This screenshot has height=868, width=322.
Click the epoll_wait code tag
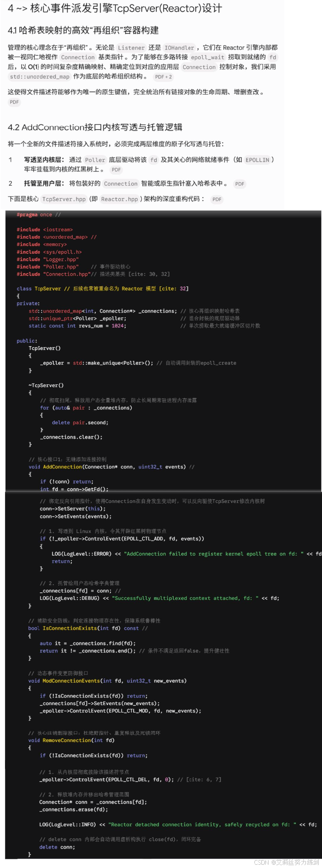click(x=207, y=58)
